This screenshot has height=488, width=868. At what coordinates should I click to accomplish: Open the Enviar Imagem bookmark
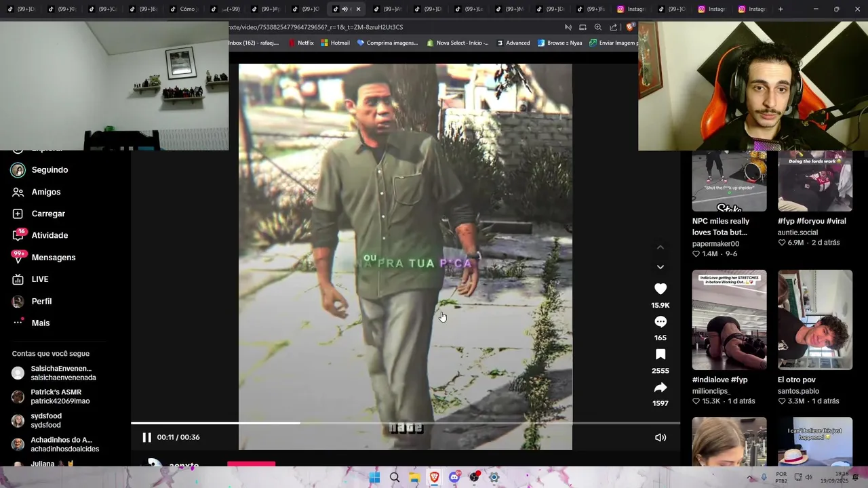(613, 43)
